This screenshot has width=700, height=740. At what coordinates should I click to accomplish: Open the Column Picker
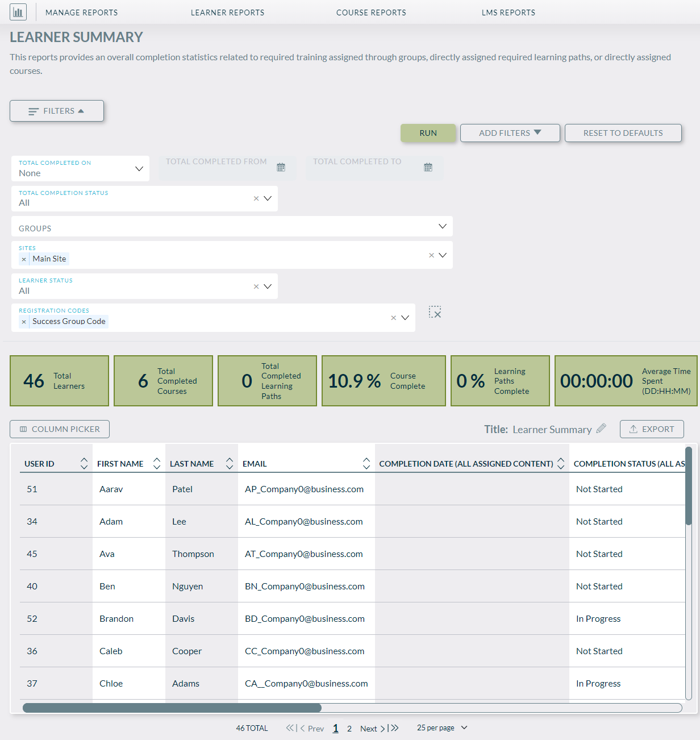pyautogui.click(x=59, y=429)
